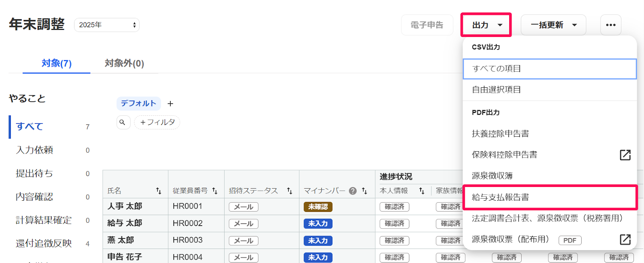Click the メール badge in HR0001 row
Viewport: 644px width, 263px height.
244,207
